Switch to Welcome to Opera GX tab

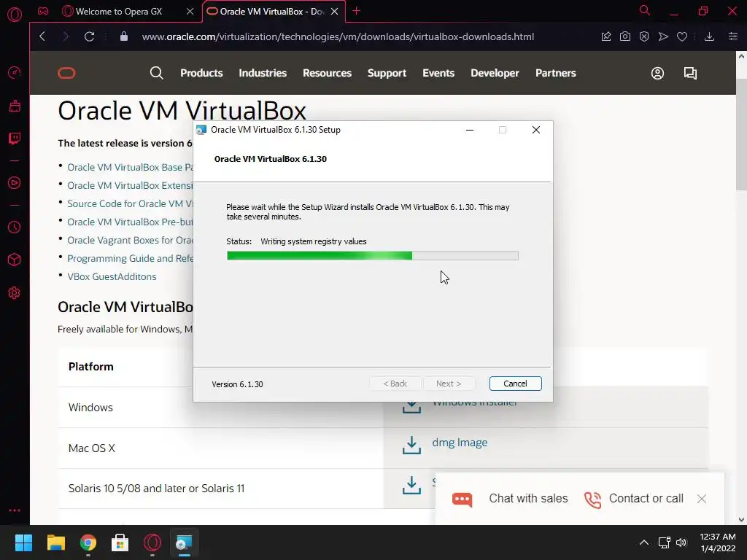[x=119, y=12]
